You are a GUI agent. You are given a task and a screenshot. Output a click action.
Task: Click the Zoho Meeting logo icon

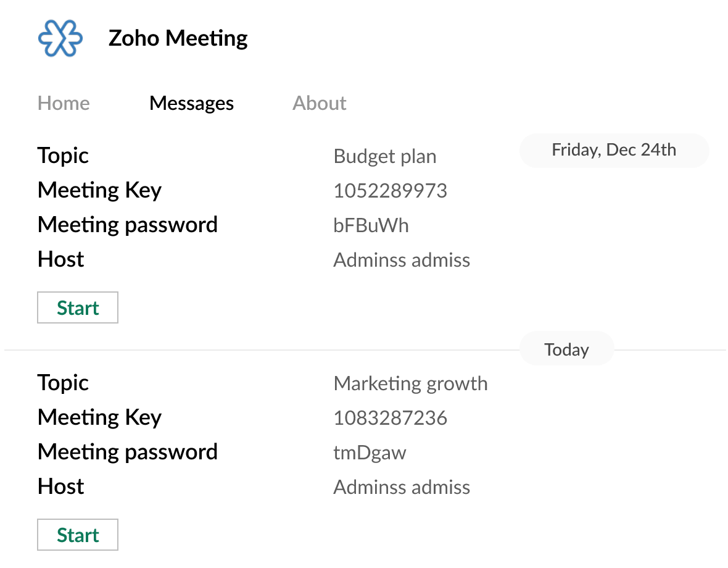point(61,38)
